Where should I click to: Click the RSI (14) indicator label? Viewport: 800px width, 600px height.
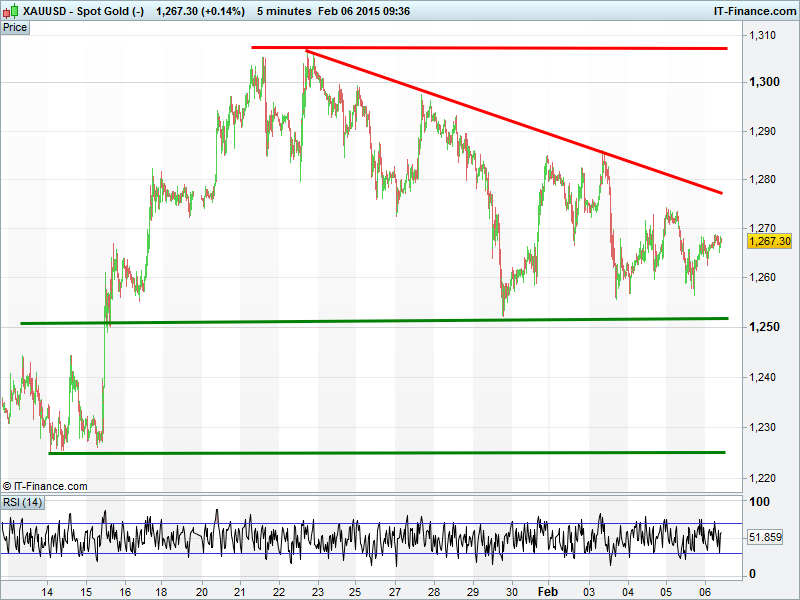point(22,502)
